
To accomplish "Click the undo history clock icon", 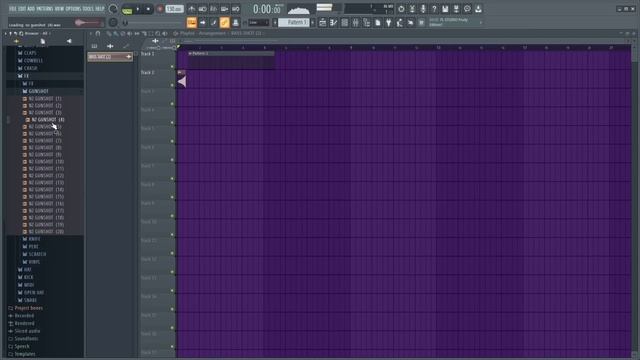I will (x=401, y=9).
